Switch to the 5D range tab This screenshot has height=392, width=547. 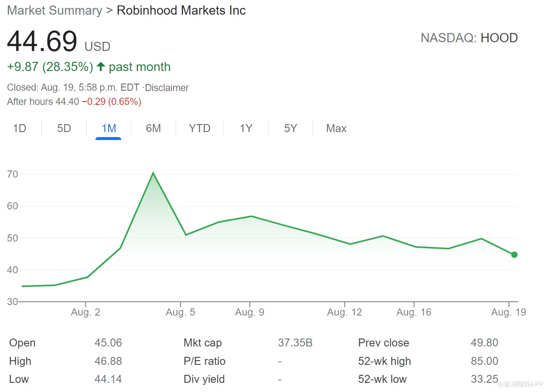click(x=64, y=128)
